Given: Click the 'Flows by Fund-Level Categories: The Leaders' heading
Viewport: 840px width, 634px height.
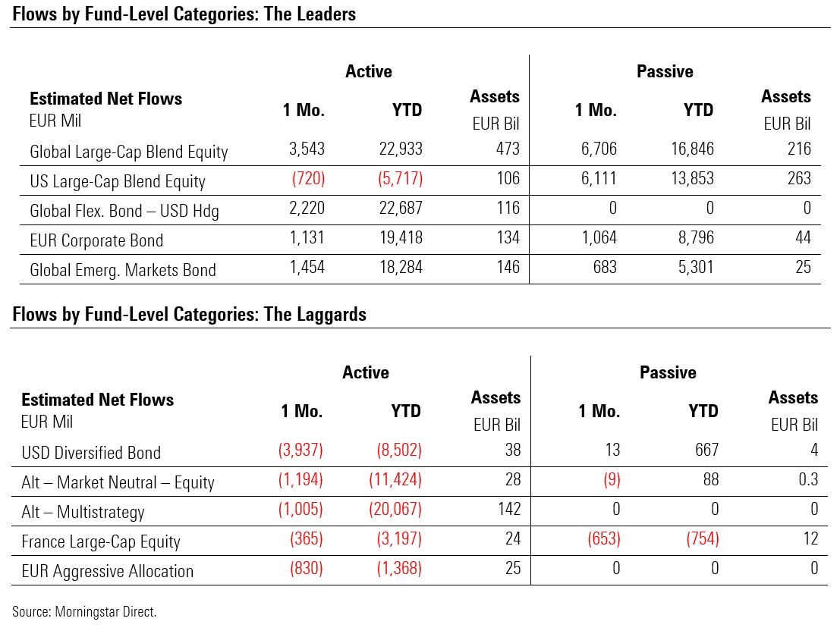Looking at the screenshot, I should (184, 14).
